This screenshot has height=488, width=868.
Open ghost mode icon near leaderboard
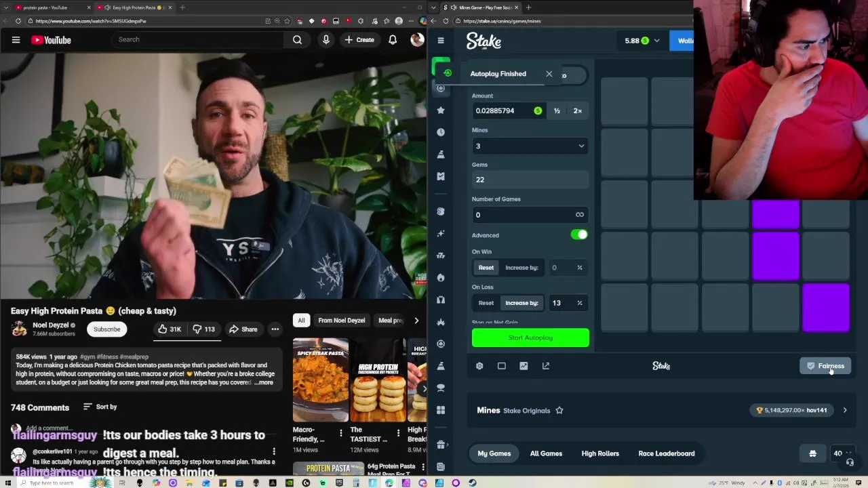812,453
